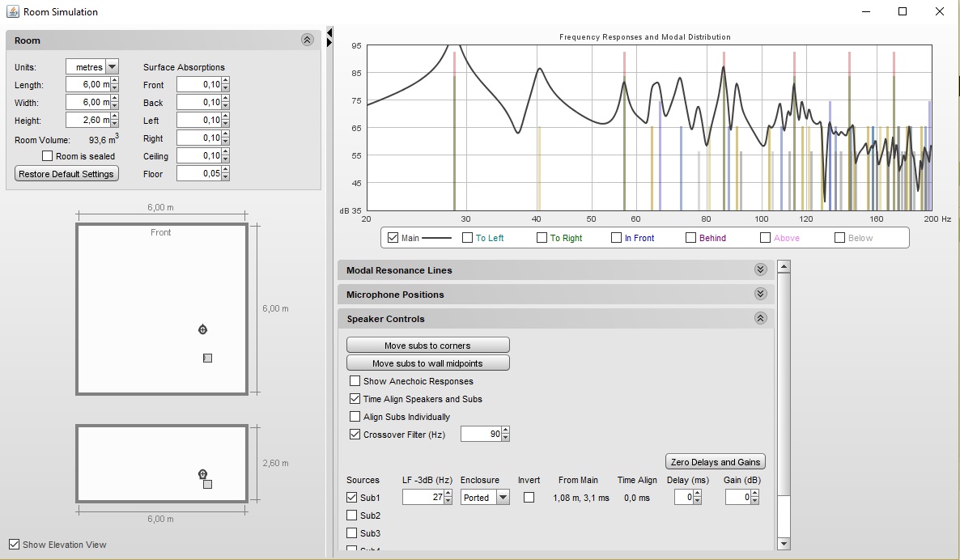
Task: Enable the In Front trace
Action: click(x=617, y=237)
